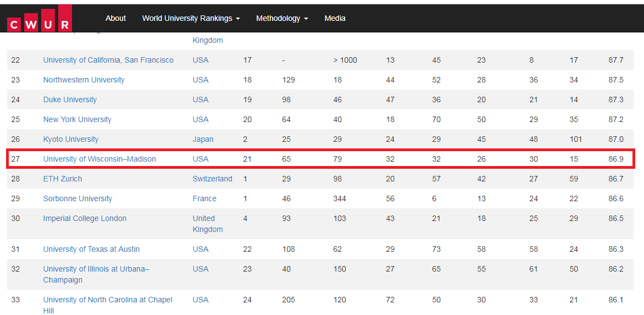The image size is (644, 315).
Task: Click rank number 22 for UC San Francisco
Action: click(x=15, y=60)
